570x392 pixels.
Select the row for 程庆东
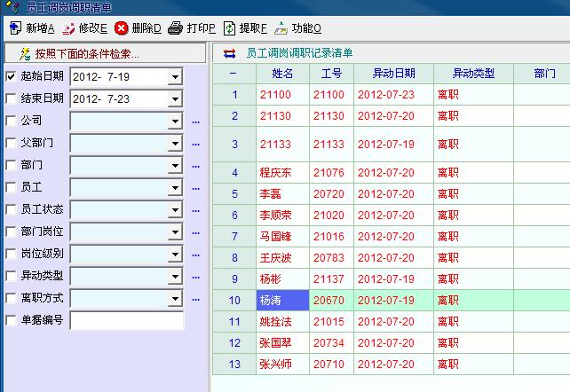(274, 172)
